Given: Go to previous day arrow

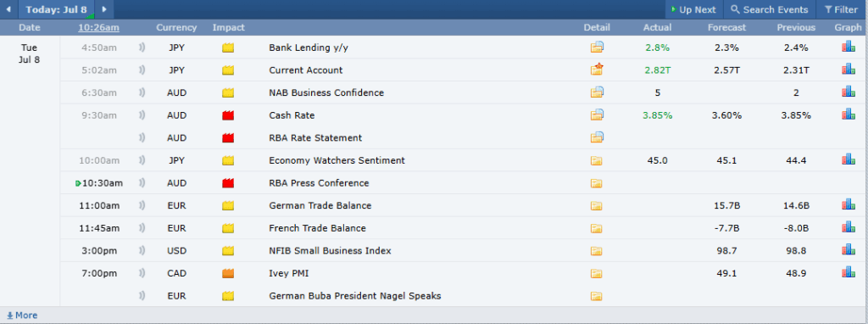Looking at the screenshot, I should 8,9.
